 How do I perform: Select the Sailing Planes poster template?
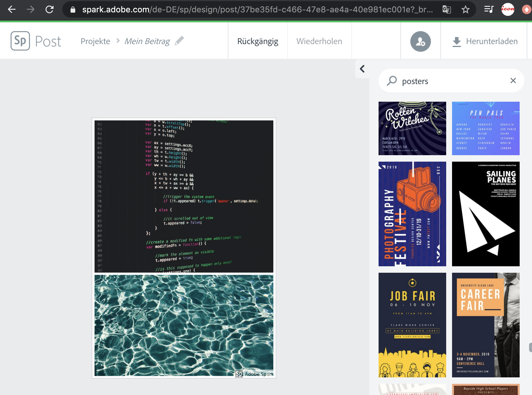click(486, 214)
